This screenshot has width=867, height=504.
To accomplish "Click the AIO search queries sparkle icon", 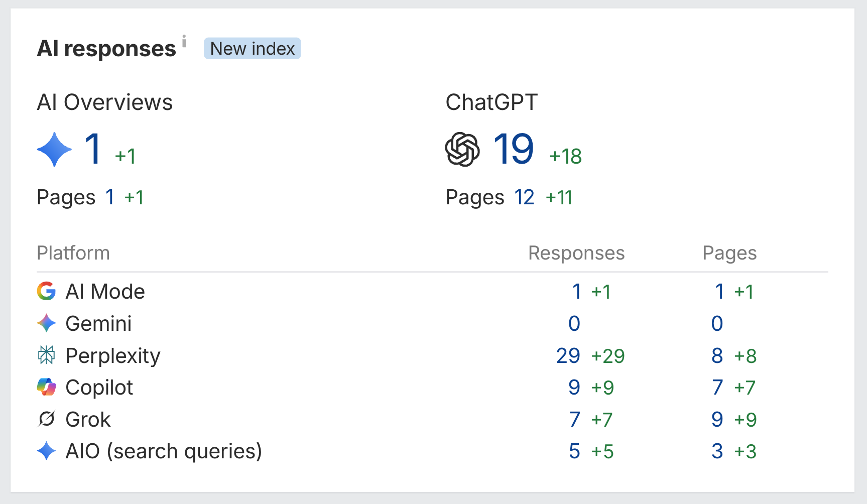I will pos(46,451).
